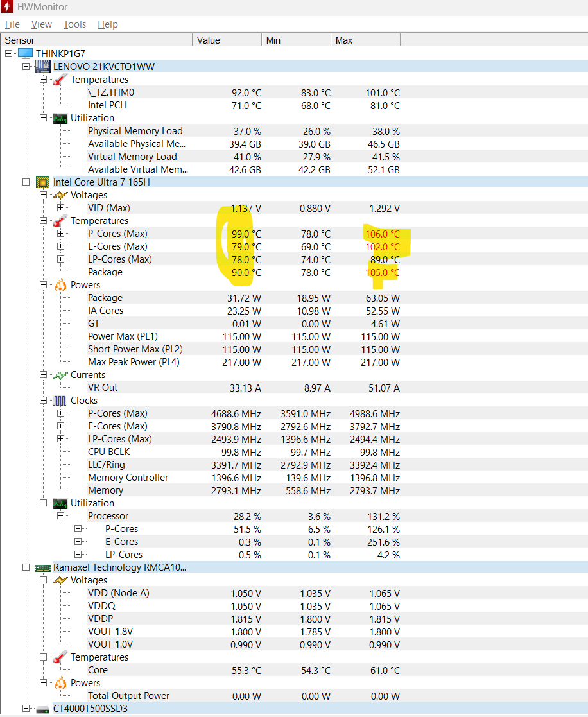The width and height of the screenshot is (588, 717).
Task: Click the THINKP1G7 computer monitor icon
Action: click(x=25, y=53)
